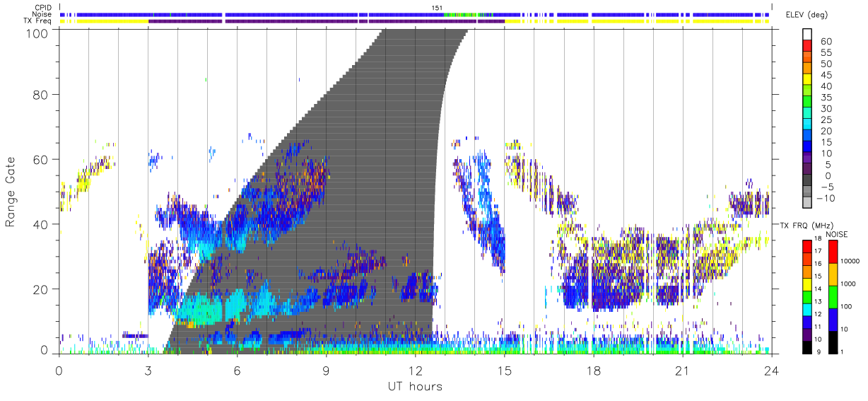
Task: Click the 'NOISE' colorbar title
Action: tap(837, 234)
